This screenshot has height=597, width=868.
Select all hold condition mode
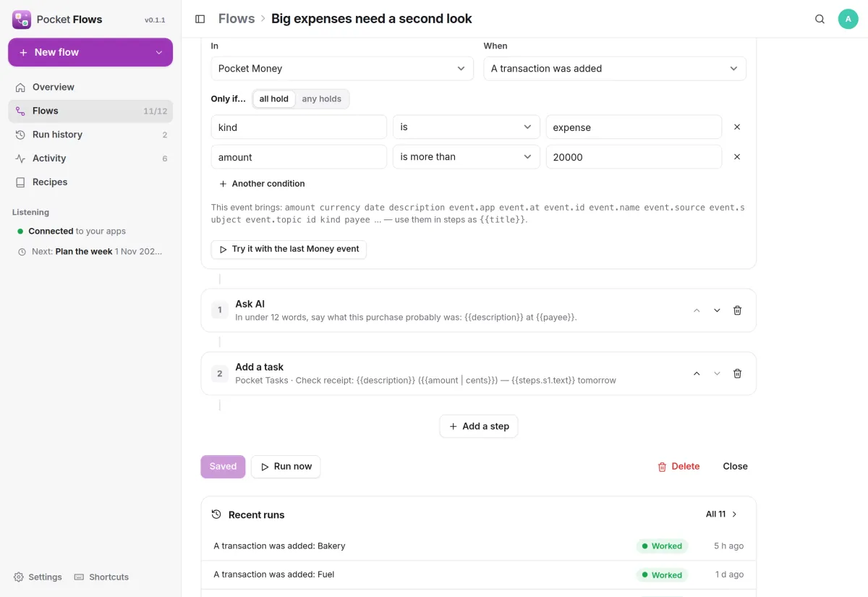274,99
